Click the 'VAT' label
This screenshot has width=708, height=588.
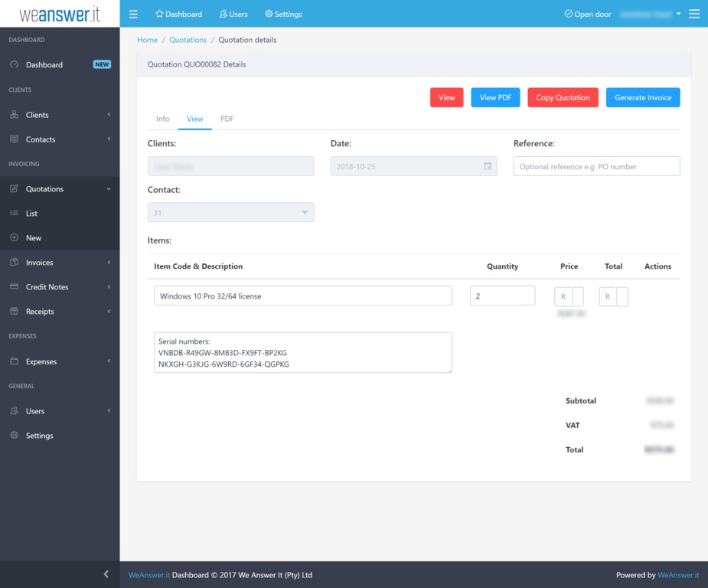[x=573, y=425]
